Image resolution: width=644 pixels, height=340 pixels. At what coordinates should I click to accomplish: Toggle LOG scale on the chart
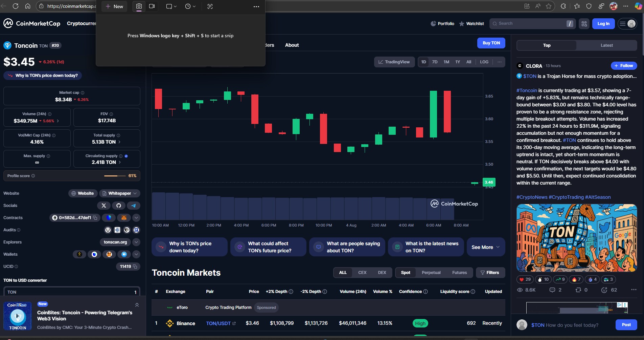(x=484, y=62)
